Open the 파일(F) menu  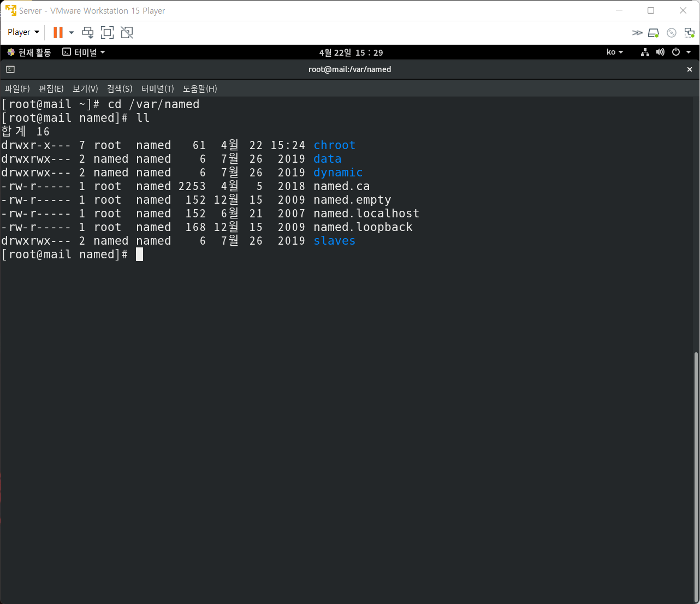pos(17,88)
